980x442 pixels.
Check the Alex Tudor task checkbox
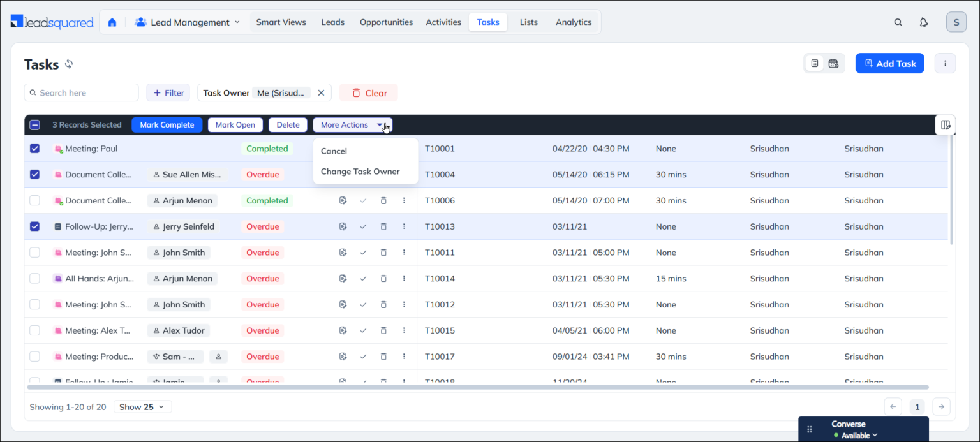(34, 330)
